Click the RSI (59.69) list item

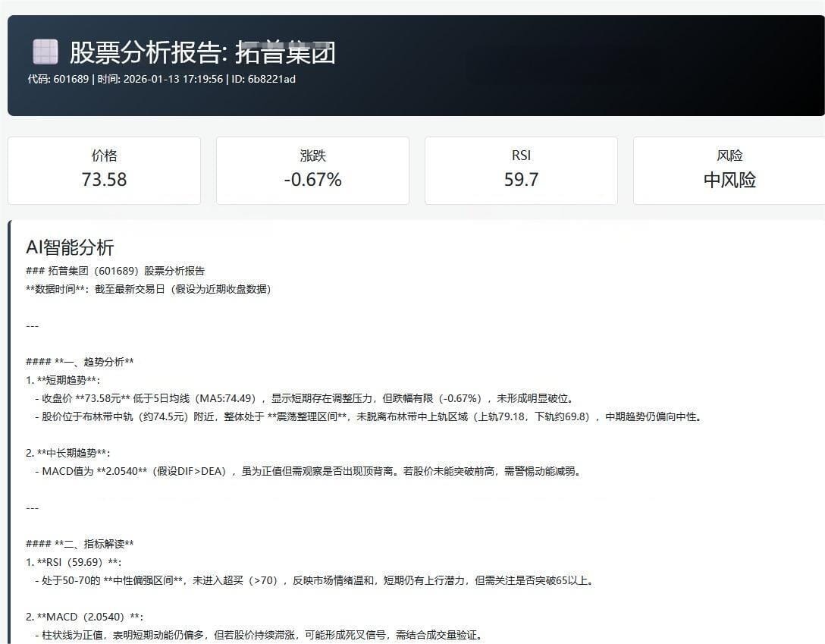point(74,562)
